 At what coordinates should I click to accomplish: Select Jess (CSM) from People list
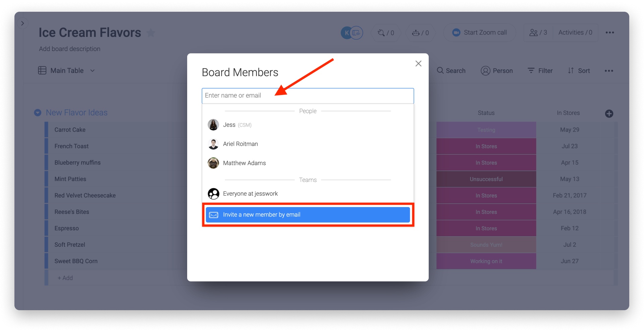(308, 125)
